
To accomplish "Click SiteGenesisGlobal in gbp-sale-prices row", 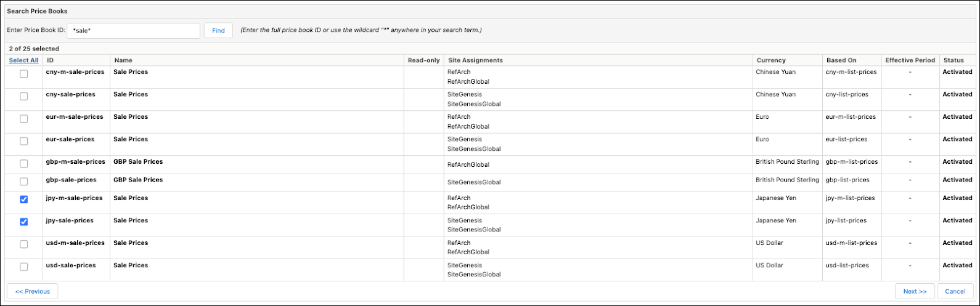I will (x=474, y=182).
